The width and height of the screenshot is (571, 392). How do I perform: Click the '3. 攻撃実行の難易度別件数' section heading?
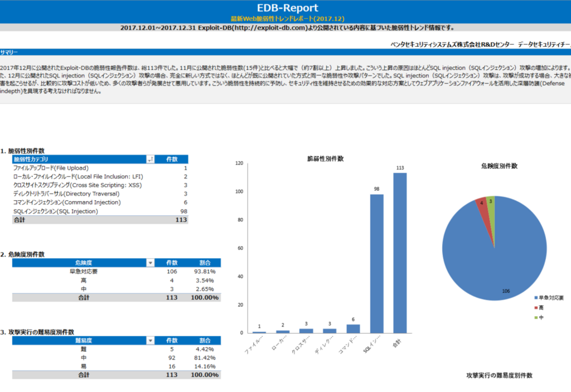click(37, 332)
